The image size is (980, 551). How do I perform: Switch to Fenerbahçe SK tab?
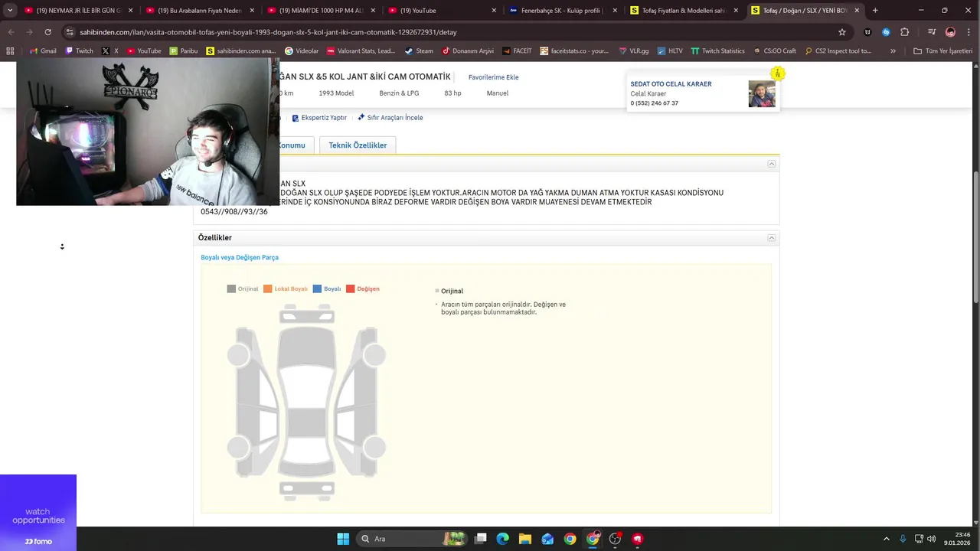tap(564, 11)
